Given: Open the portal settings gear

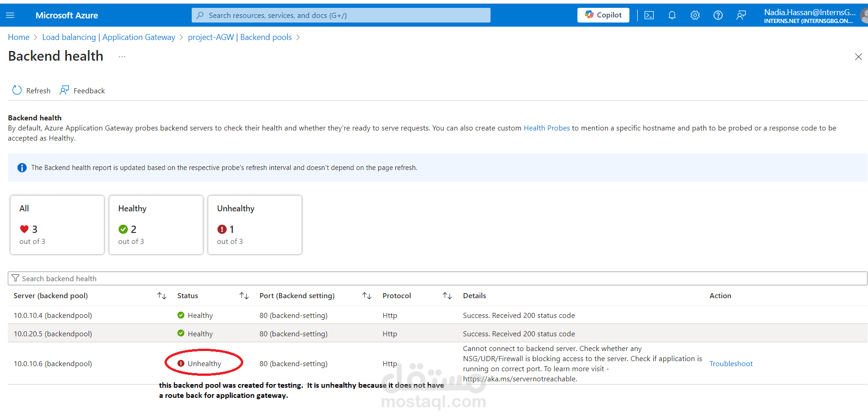Looking at the screenshot, I should pos(695,15).
